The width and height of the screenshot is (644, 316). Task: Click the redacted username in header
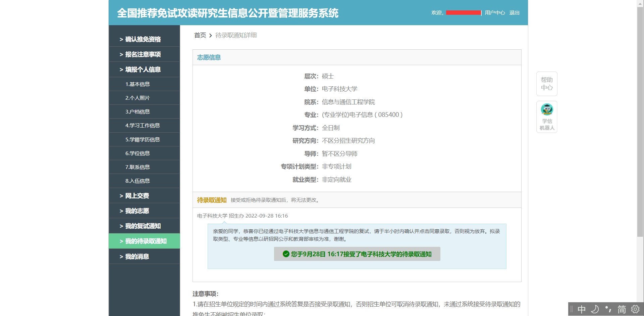pyautogui.click(x=463, y=13)
